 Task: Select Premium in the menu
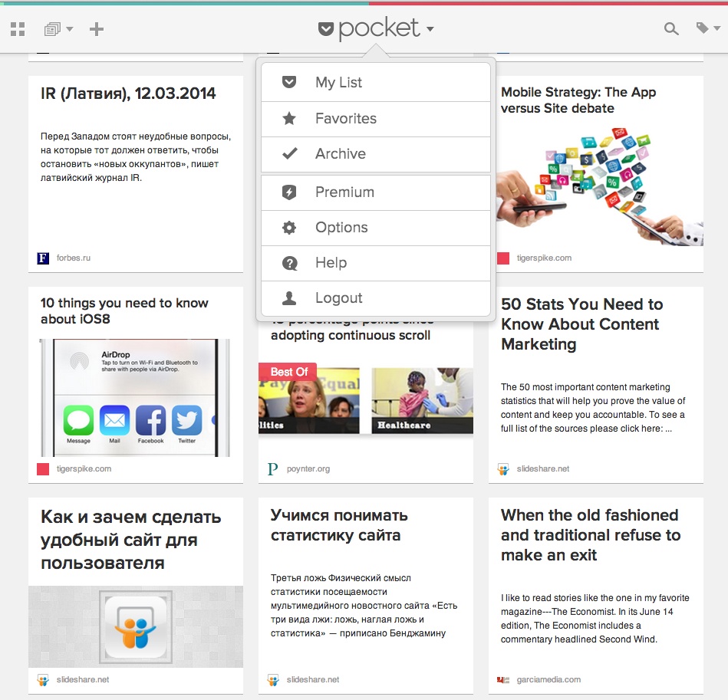(x=376, y=192)
